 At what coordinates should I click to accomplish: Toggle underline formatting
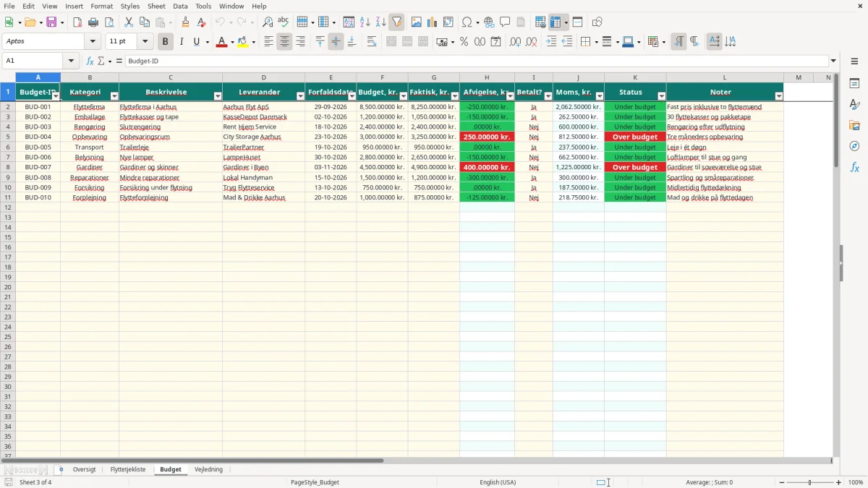click(196, 42)
